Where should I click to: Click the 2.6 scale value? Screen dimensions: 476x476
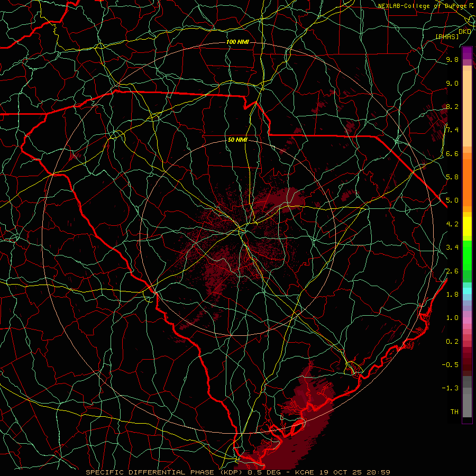coord(452,271)
